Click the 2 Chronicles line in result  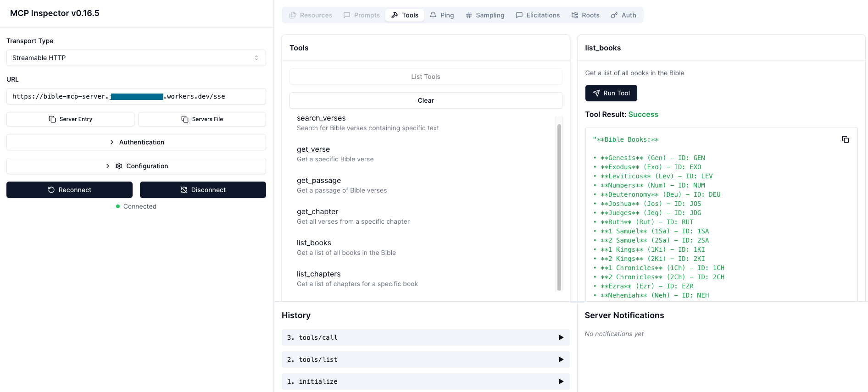pyautogui.click(x=659, y=277)
